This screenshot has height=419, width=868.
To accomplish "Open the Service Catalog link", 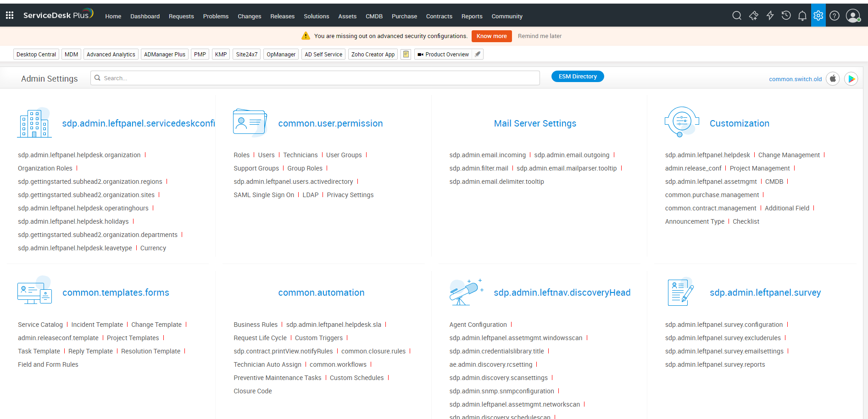I will (x=40, y=325).
